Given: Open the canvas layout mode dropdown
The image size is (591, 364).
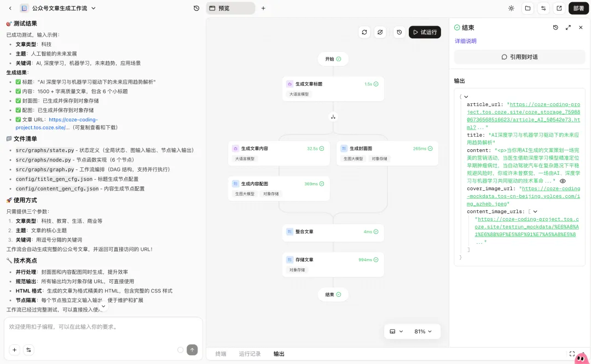Looking at the screenshot, I should 396,332.
